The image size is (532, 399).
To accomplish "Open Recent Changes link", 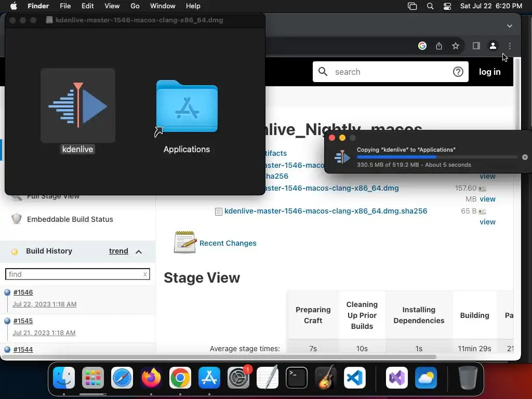I will point(228,243).
